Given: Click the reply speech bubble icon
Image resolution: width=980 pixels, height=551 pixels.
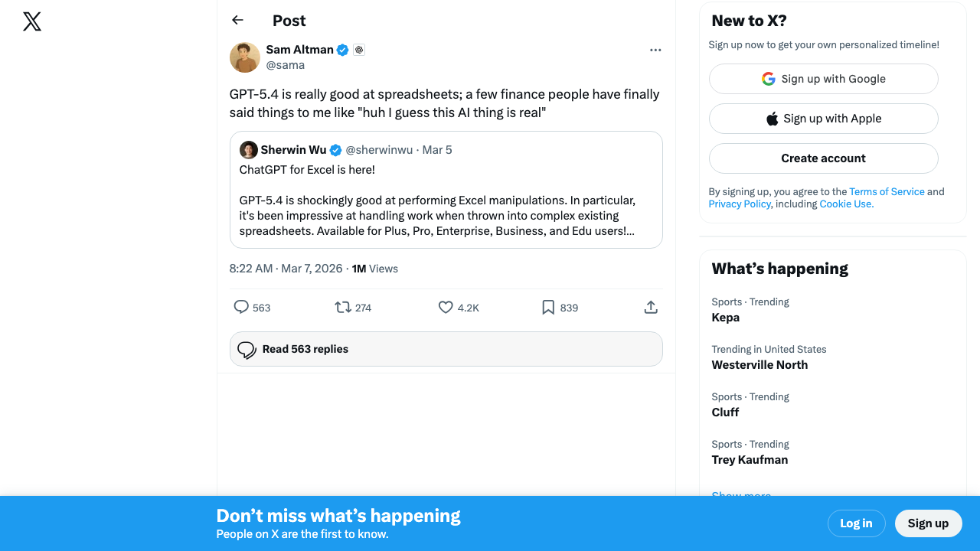Looking at the screenshot, I should click(241, 308).
